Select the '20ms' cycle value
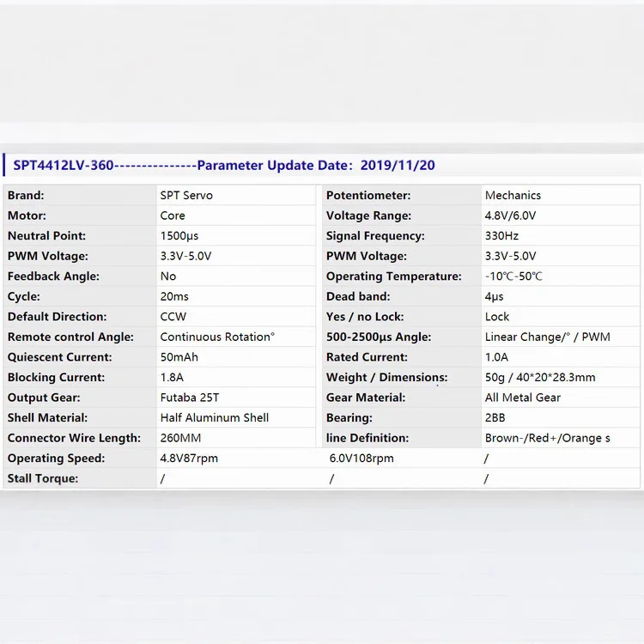 click(x=174, y=296)
